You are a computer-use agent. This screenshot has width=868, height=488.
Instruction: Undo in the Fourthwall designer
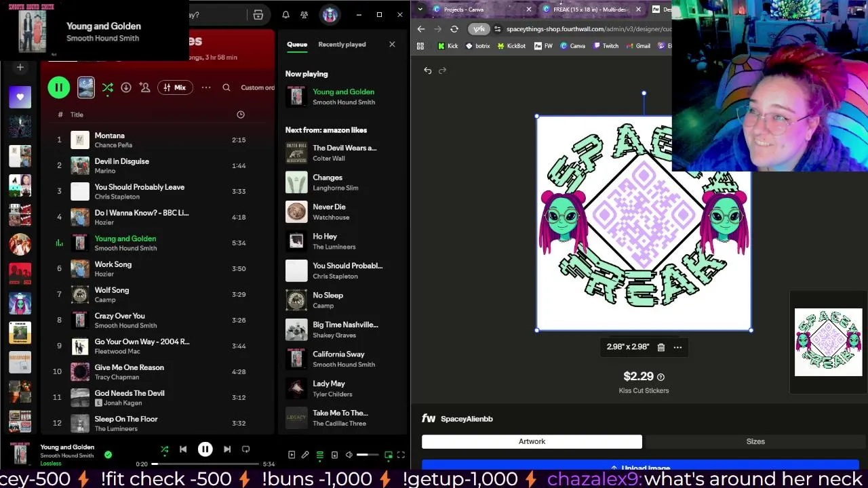point(428,70)
